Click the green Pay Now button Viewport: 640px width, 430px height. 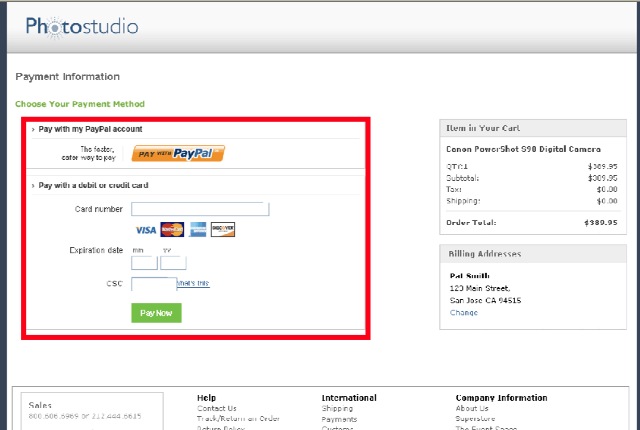[x=156, y=313]
